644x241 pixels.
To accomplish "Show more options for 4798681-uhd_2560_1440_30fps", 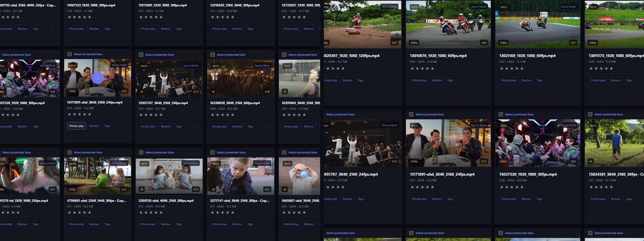I will [x=125, y=224].
